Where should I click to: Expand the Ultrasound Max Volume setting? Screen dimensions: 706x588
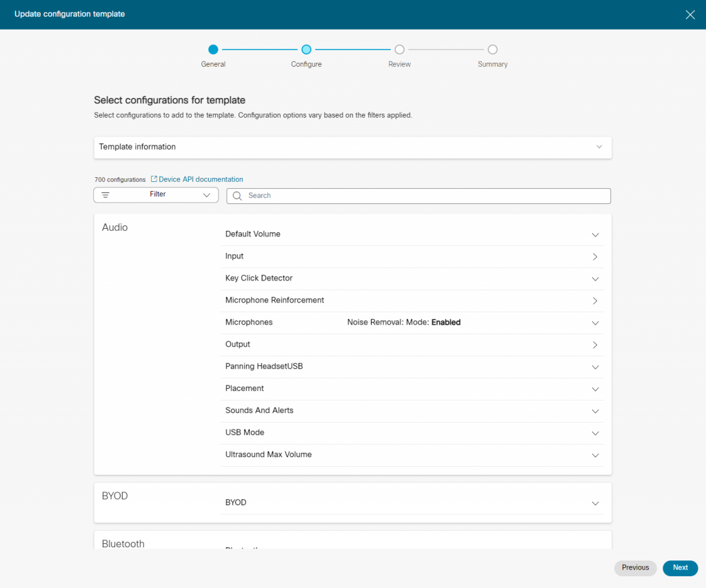(595, 455)
